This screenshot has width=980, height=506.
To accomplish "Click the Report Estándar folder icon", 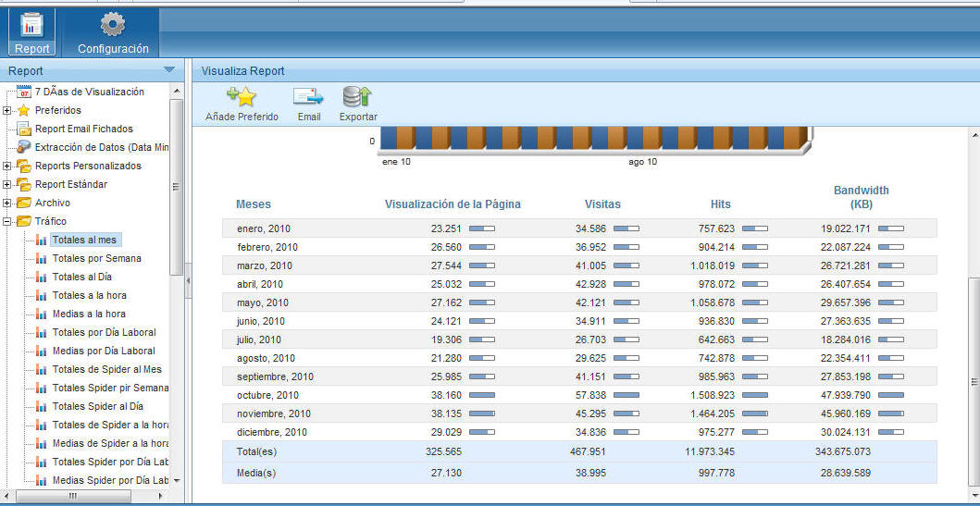I will point(24,184).
